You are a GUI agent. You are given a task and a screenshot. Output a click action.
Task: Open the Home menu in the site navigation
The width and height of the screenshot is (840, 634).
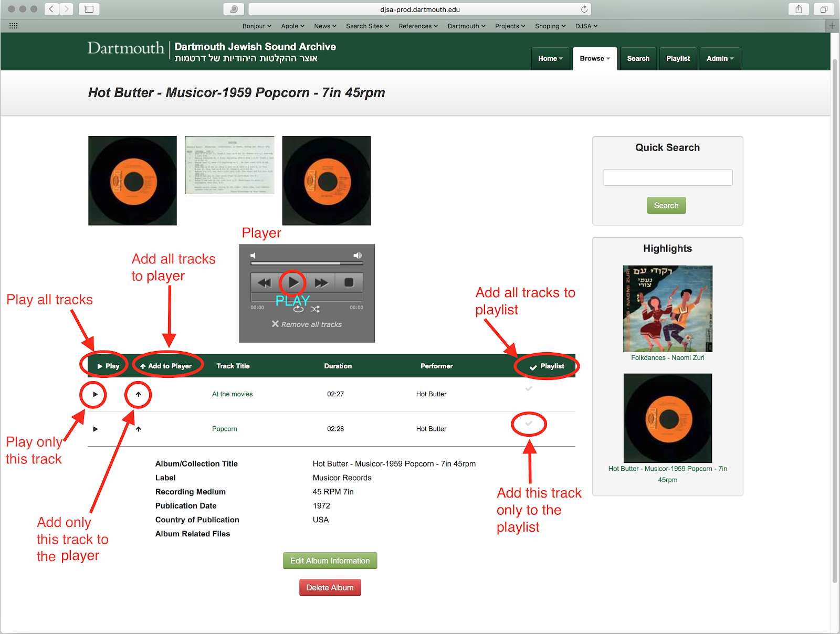tap(550, 58)
